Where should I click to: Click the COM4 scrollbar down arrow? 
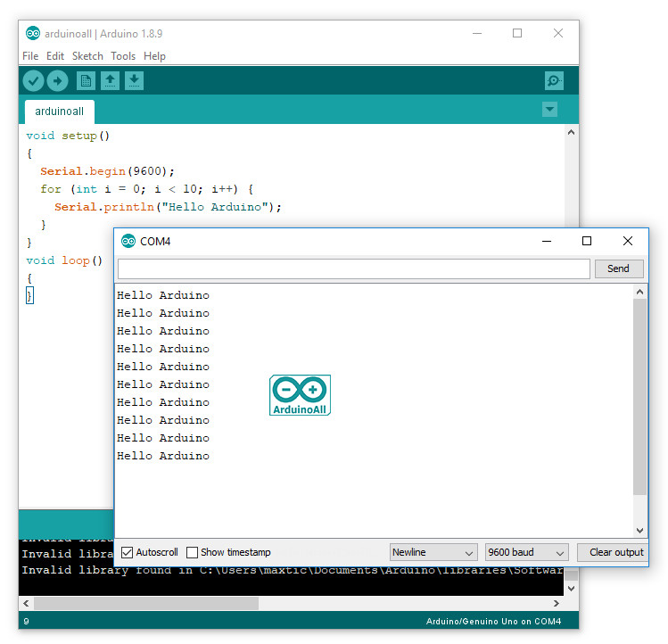(639, 531)
